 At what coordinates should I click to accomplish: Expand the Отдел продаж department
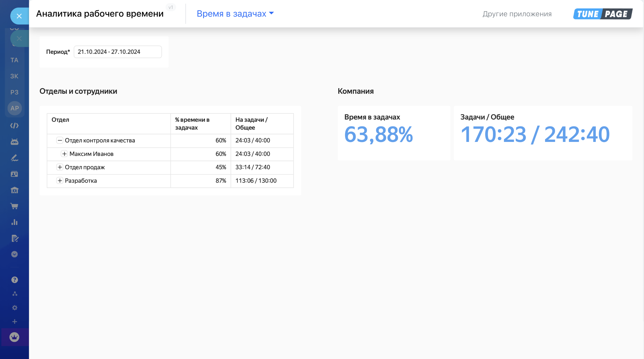60,167
